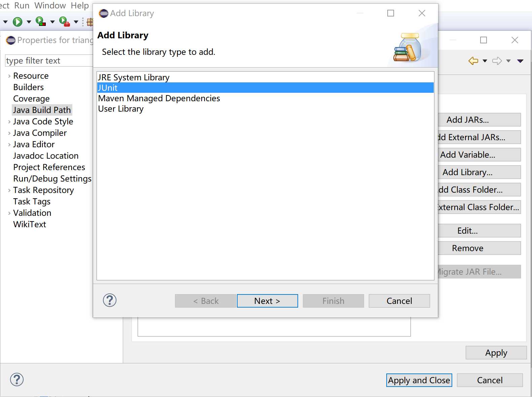Select Java Build Path item
The width and height of the screenshot is (532, 397).
pos(42,110)
